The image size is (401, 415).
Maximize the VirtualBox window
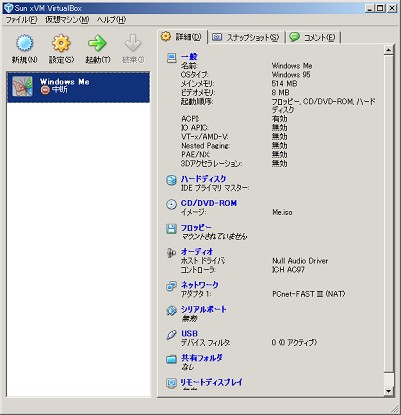coord(380,8)
